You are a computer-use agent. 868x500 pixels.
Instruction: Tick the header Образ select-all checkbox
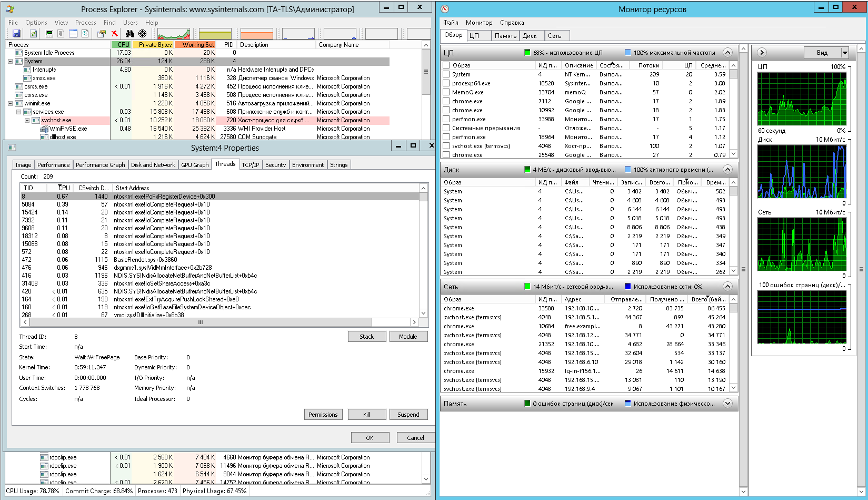(x=446, y=65)
